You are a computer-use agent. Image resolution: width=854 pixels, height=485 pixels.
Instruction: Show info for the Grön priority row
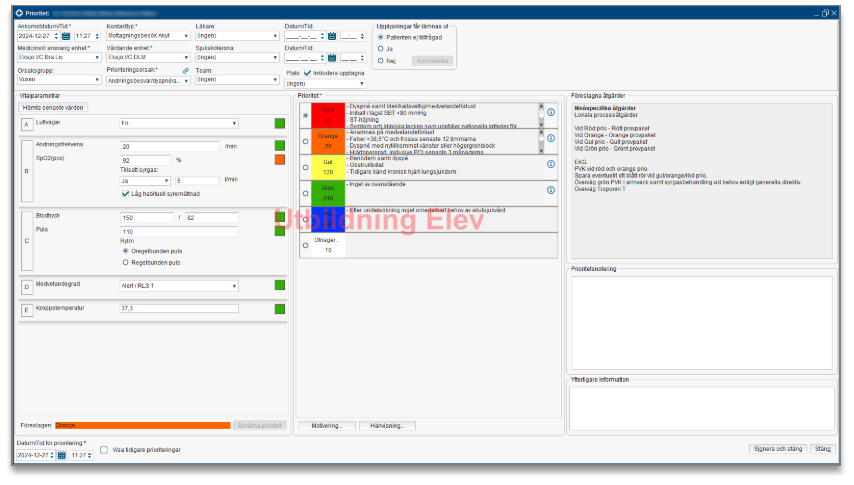[550, 190]
